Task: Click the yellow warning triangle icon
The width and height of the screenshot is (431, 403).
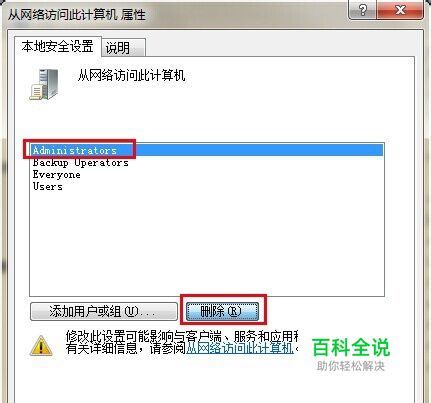Action: 41,346
